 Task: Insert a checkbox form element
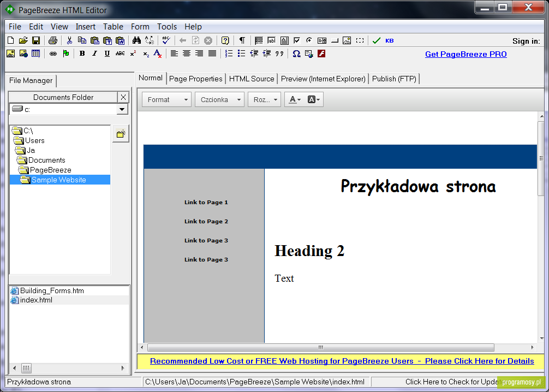click(x=297, y=40)
